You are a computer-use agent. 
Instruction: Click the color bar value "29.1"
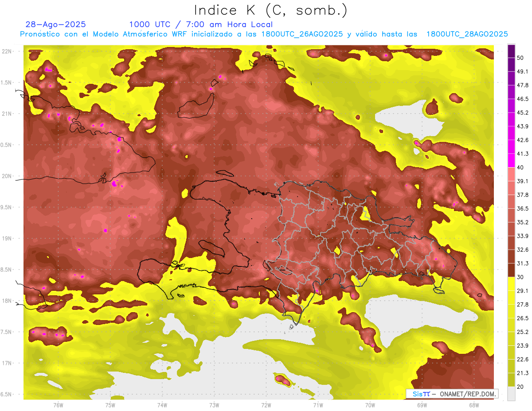[x=523, y=290]
